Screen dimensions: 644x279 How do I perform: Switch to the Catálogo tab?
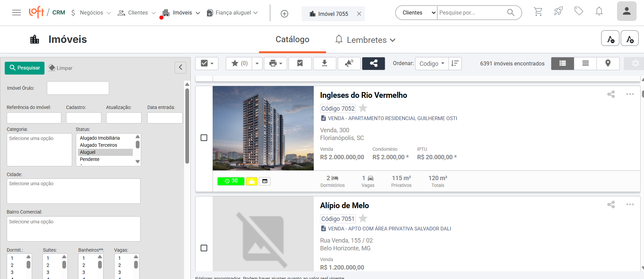(292, 39)
